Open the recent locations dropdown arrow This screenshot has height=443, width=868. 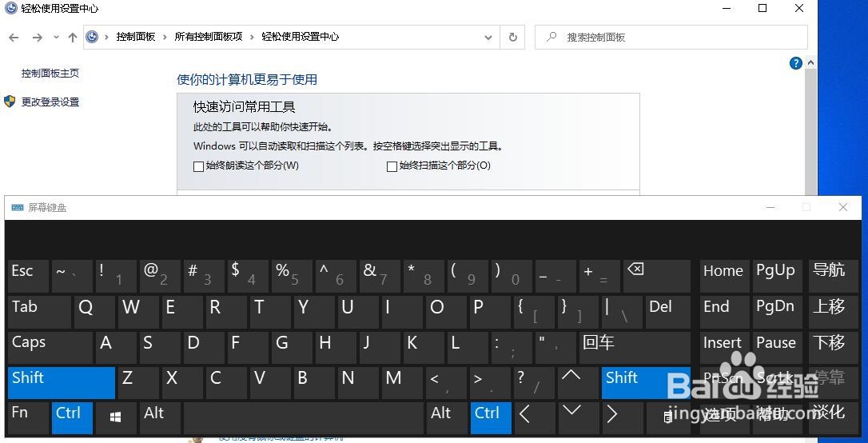(x=56, y=37)
